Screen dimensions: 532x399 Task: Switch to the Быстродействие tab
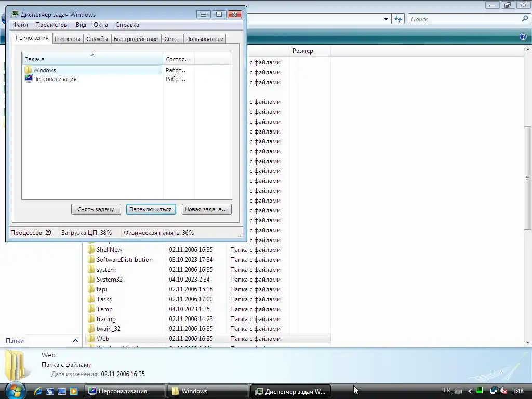tap(136, 39)
